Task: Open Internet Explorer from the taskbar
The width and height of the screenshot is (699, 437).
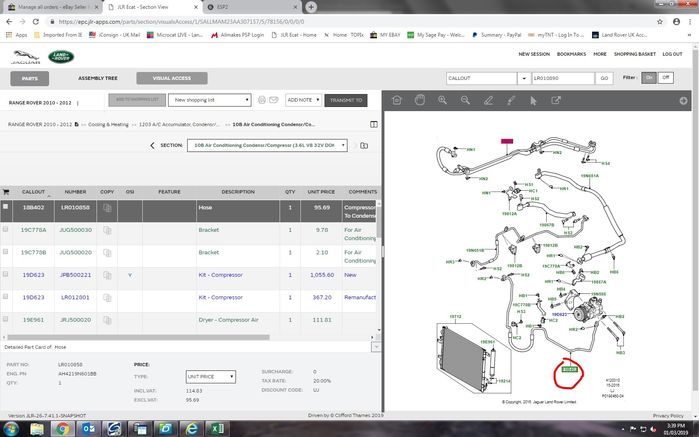Action: pos(191,429)
